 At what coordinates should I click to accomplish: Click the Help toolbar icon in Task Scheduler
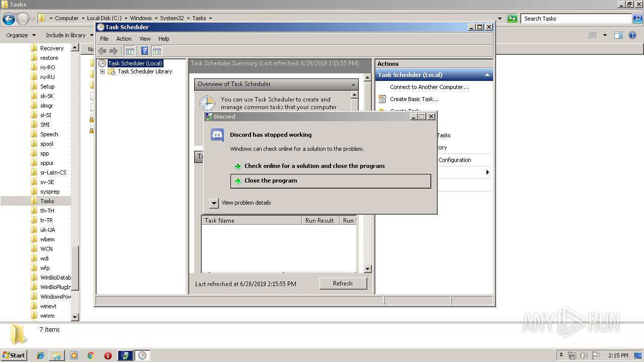[145, 51]
